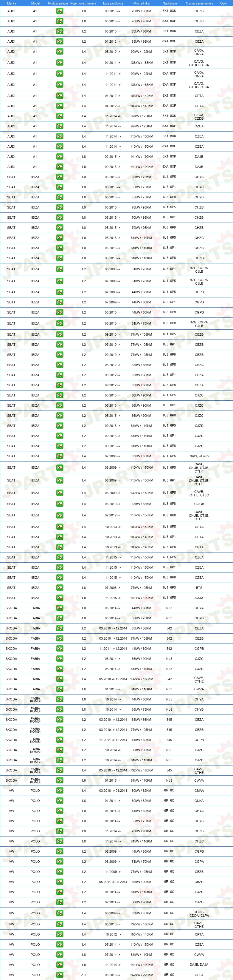This screenshot has width=233, height=980.
Task: Click fuel icon in VW Polo CHZC row
Action: [x=60, y=841]
